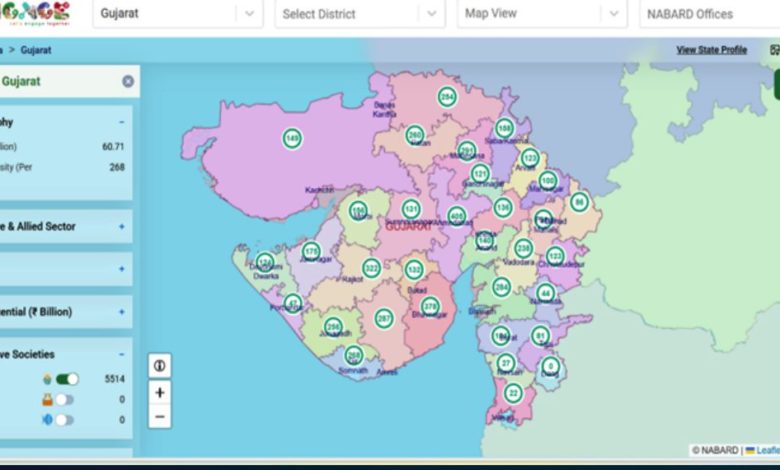Open the Map View dropdown
This screenshot has height=470, width=780.
[543, 14]
